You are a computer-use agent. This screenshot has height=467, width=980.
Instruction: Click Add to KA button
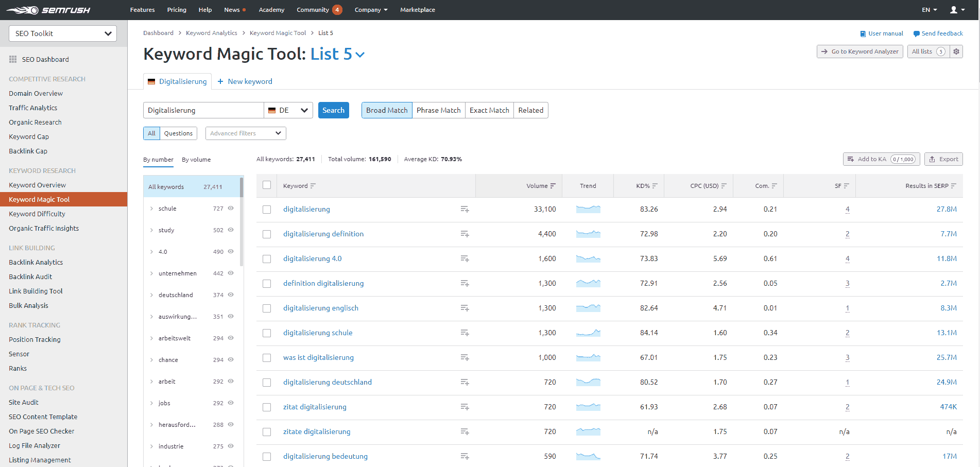tap(881, 159)
